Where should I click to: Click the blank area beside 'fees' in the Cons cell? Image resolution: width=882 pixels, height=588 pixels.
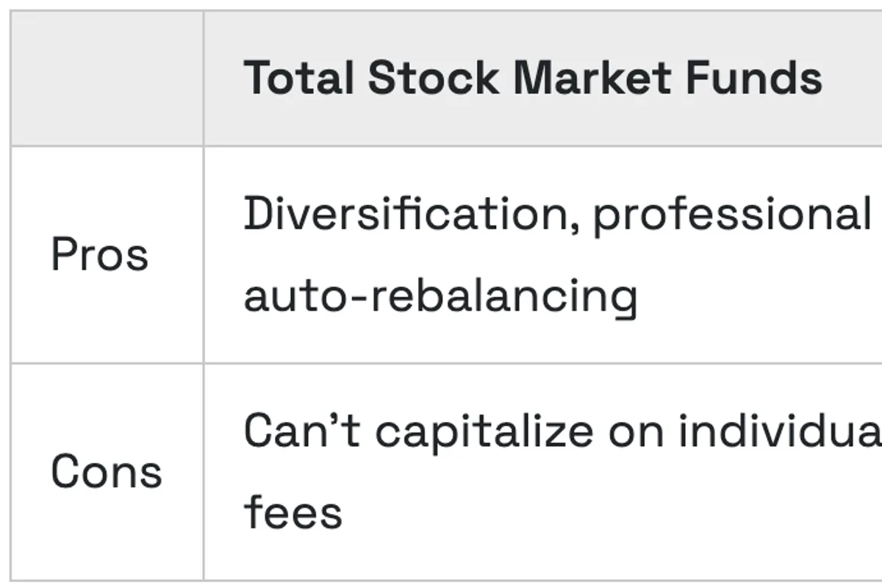588,512
